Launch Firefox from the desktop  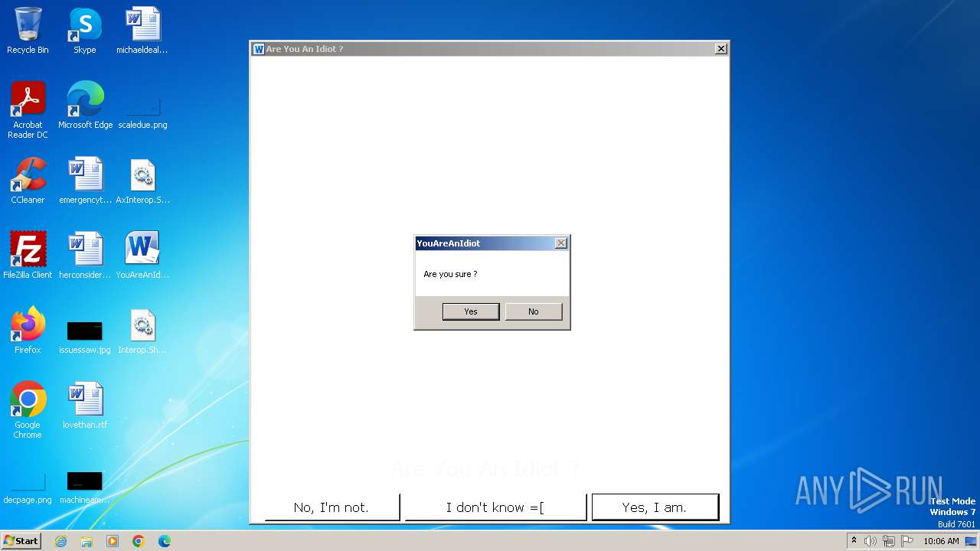pyautogui.click(x=28, y=331)
